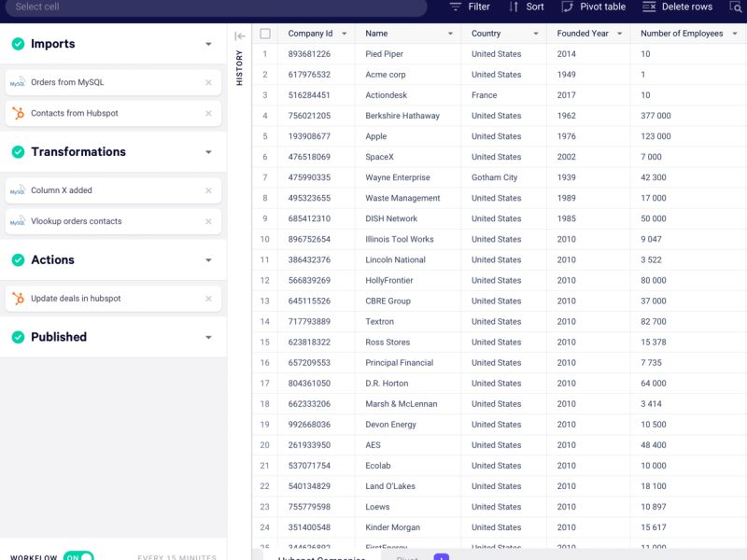Select row number 12 header
747x560 pixels.
(x=265, y=280)
